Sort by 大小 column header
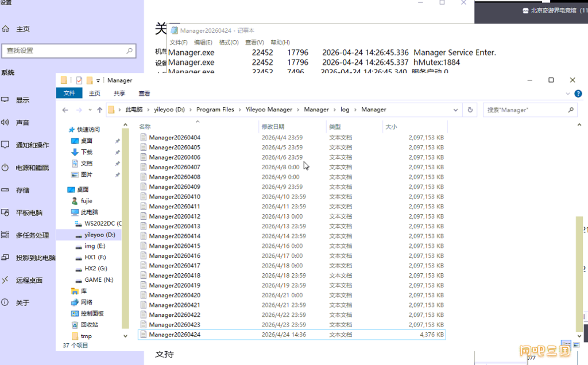 [x=415, y=127]
